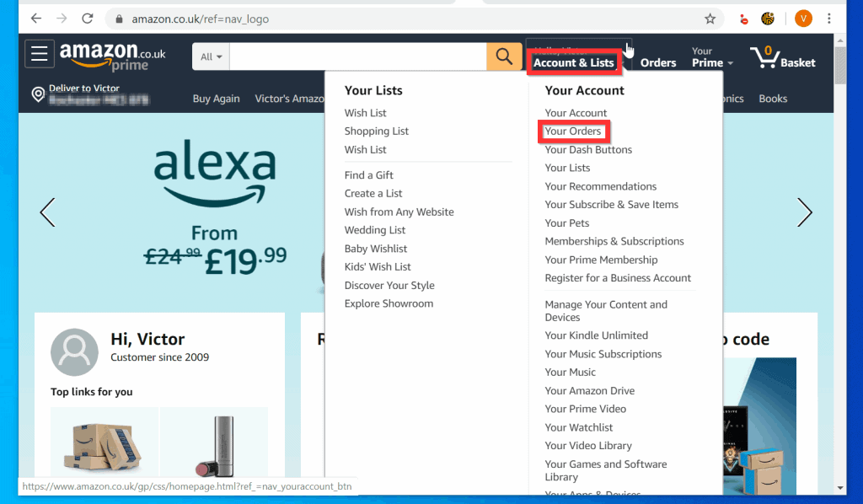Image resolution: width=863 pixels, height=504 pixels.
Task: Open the orange V profile avatar
Action: pyautogui.click(x=803, y=19)
